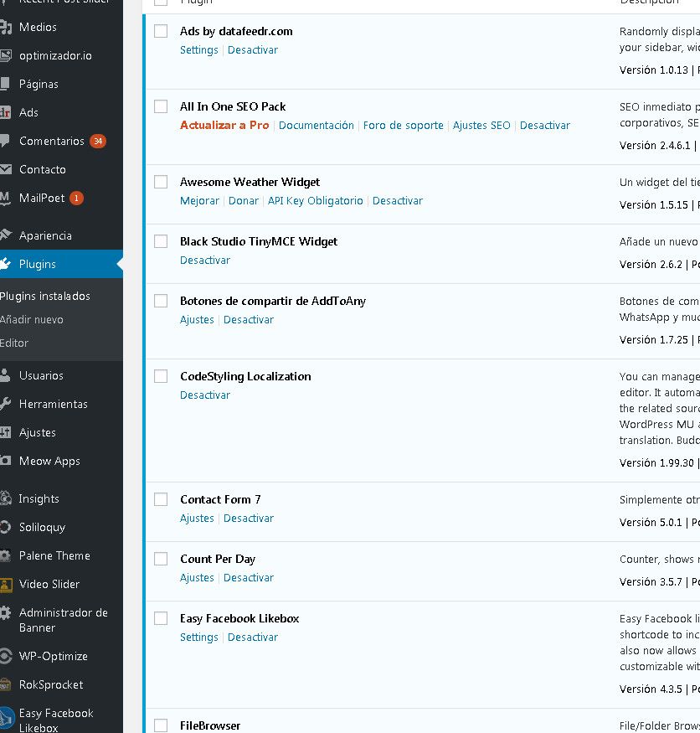The image size is (700, 733).
Task: Open Ajustes for Count Per Day
Action: pos(198,578)
